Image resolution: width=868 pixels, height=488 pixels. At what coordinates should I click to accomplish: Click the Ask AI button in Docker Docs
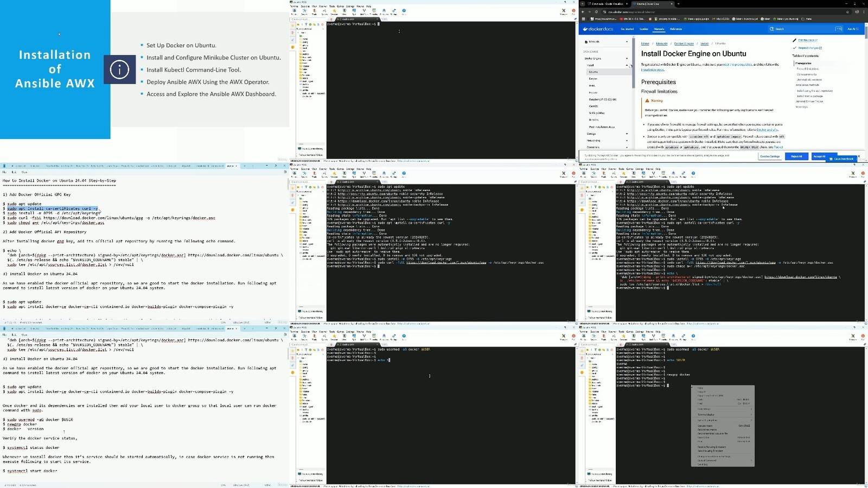[852, 29]
